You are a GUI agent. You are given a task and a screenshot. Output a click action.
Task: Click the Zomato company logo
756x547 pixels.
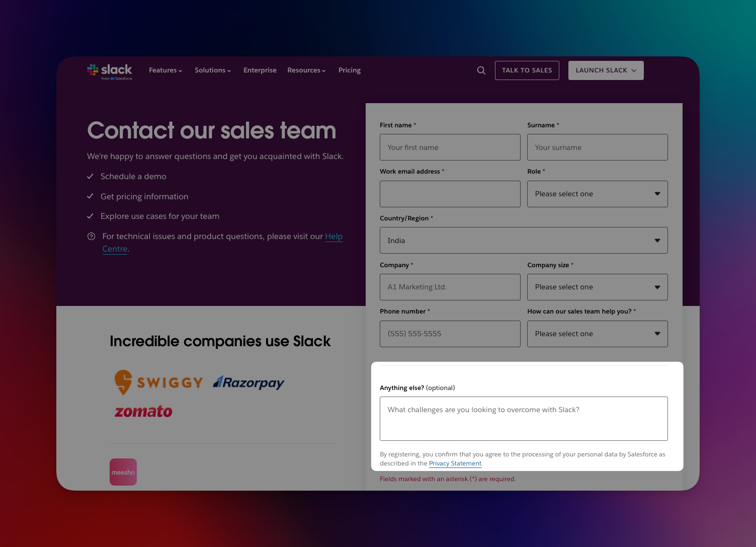pos(143,411)
